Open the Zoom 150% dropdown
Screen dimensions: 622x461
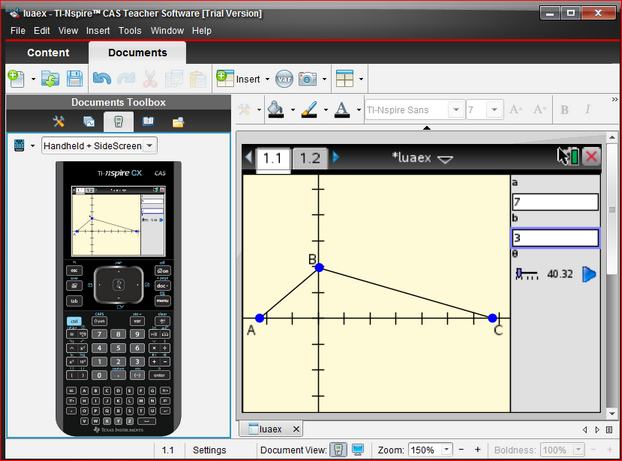click(x=447, y=450)
